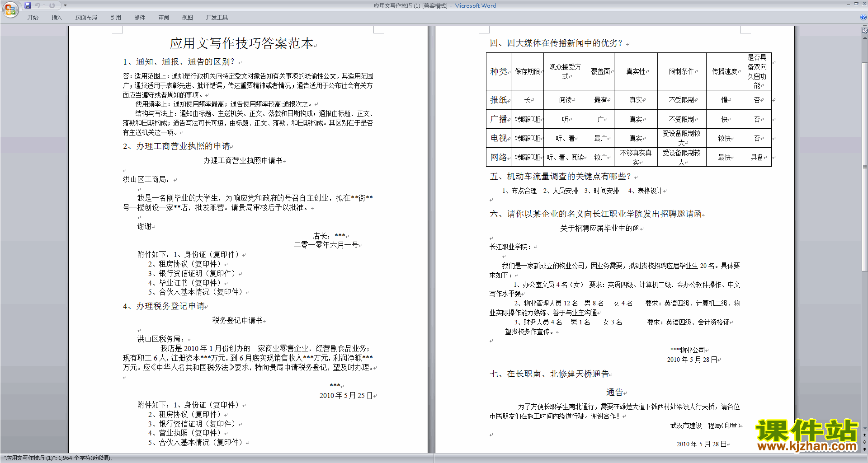This screenshot has height=463, width=868.
Task: Click the salutation 长江职业学院：
Action: click(x=510, y=247)
